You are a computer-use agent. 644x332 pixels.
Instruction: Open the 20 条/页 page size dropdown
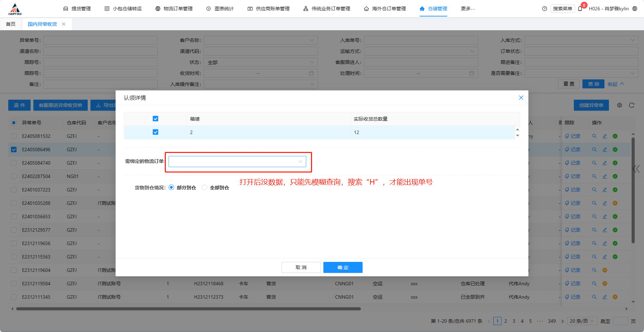point(582,321)
